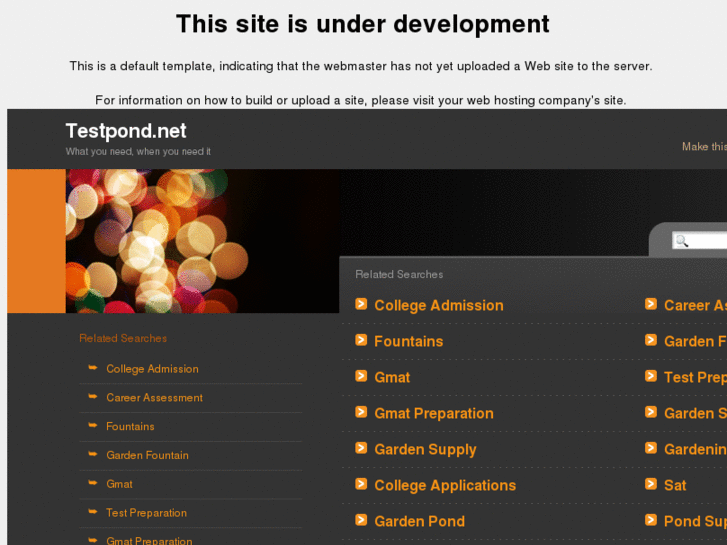Click the bokeh lights banner image
This screenshot has height=545, width=727.
click(203, 241)
